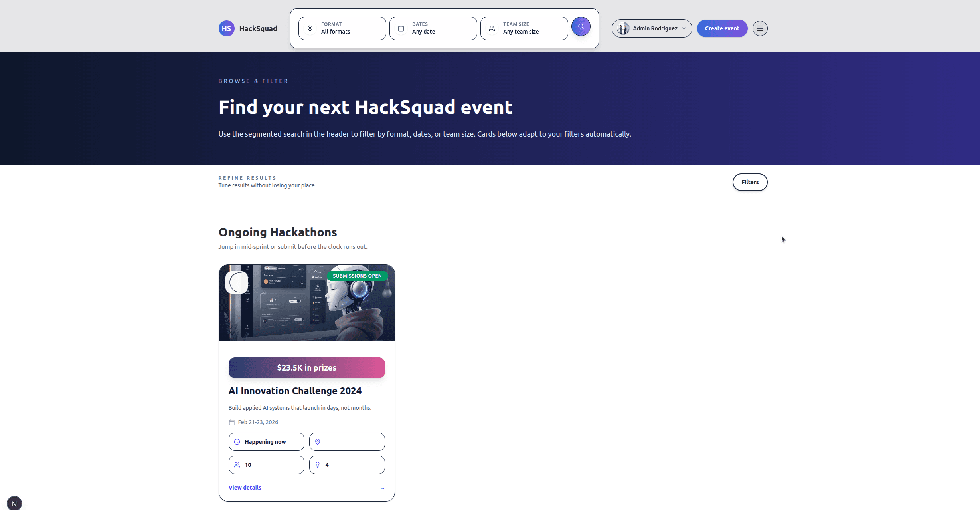Click the location pin chip on the hackathon card

pos(318,441)
